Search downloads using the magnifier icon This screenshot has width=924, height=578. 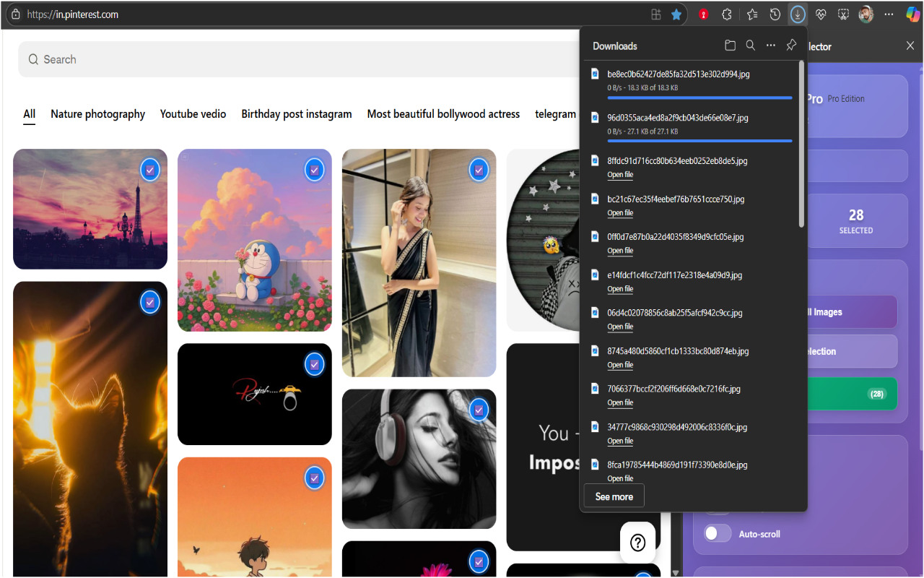751,46
